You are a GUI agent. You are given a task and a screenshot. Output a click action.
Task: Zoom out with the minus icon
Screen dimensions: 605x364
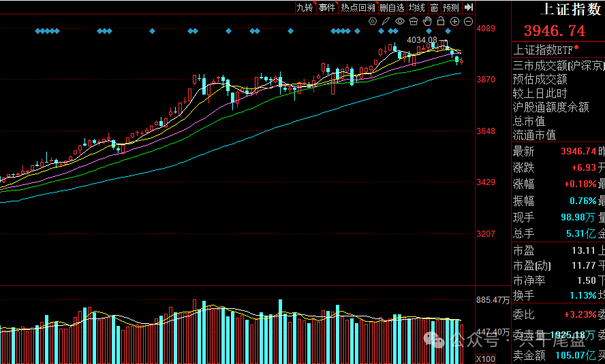coord(469,21)
